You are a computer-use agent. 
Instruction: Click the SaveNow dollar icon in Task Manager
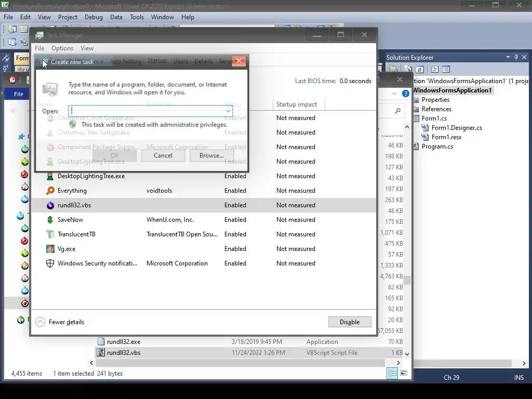pos(50,220)
